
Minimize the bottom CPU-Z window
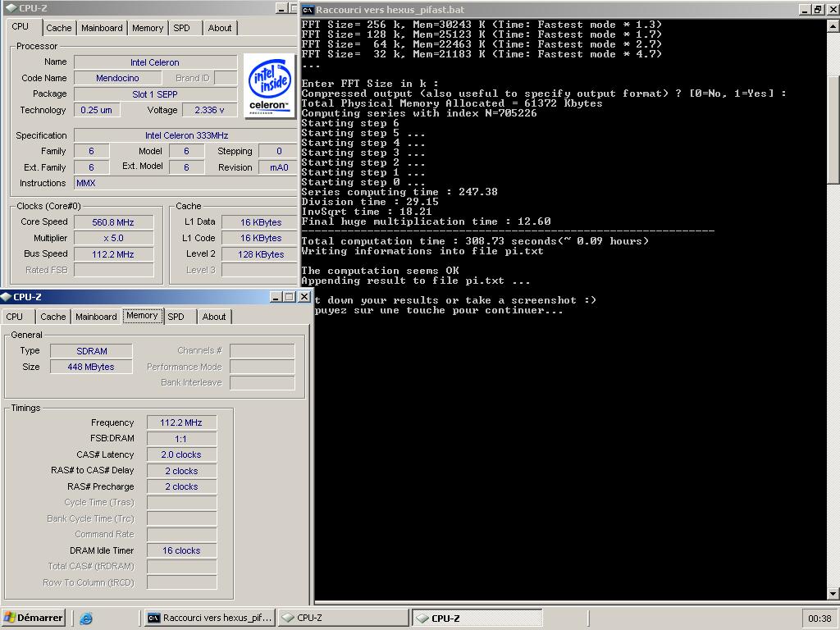[x=276, y=297]
